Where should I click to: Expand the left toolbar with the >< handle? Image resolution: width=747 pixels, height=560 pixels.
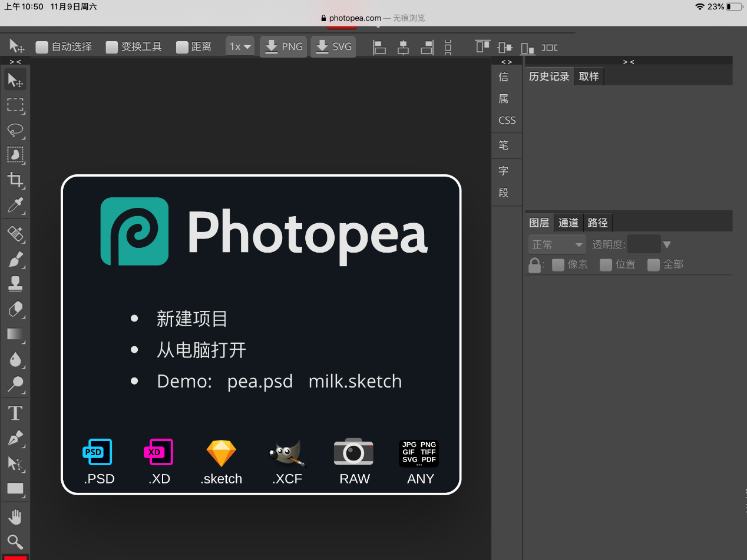[15, 61]
